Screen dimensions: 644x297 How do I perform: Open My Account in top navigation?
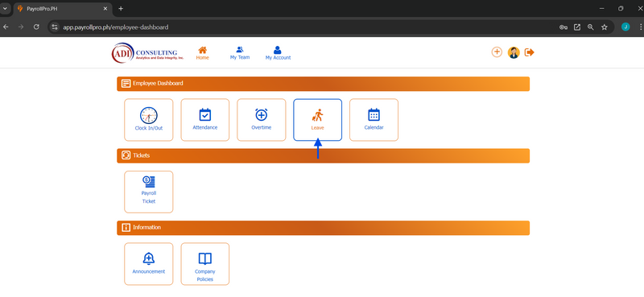[x=278, y=53]
